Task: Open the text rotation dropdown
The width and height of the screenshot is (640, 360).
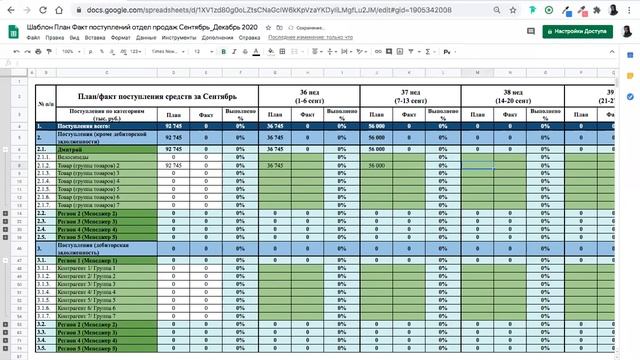Action: (x=362, y=52)
